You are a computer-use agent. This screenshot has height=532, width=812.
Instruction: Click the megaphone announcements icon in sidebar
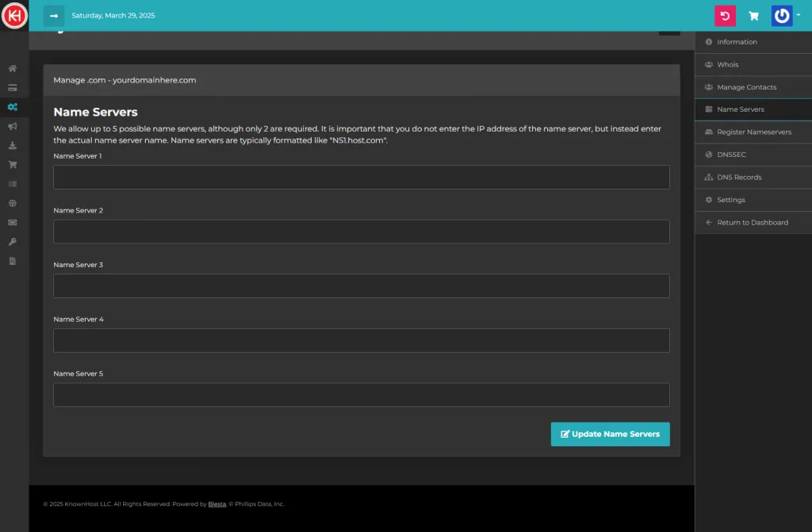pos(13,126)
